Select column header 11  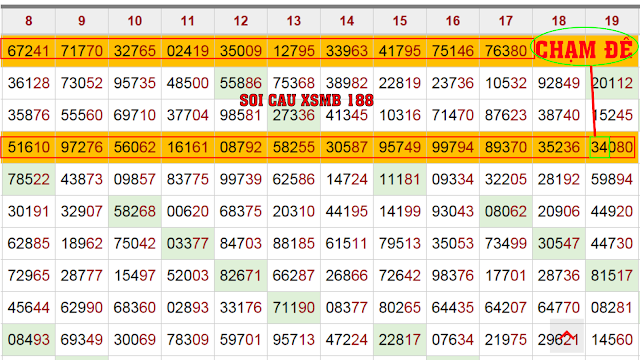[188, 21]
